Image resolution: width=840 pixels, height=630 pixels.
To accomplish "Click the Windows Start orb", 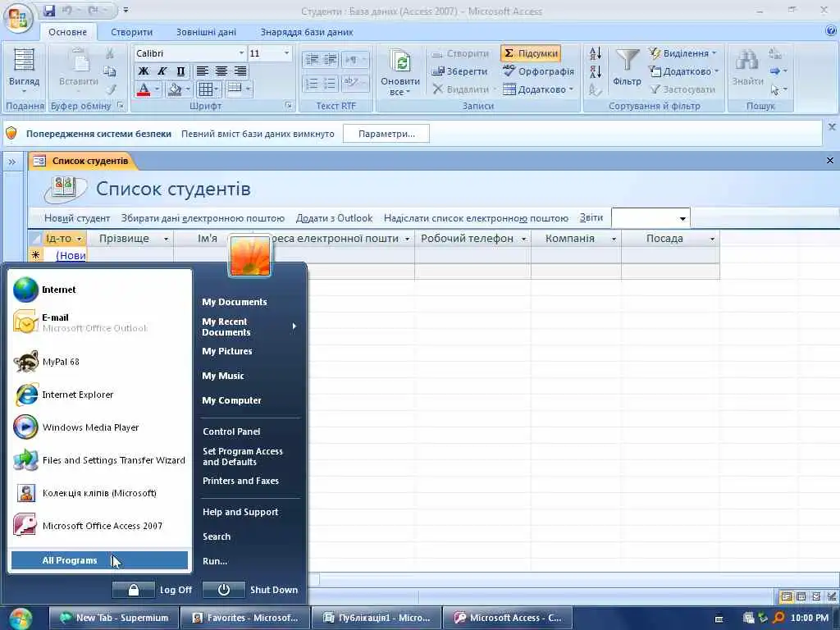I will point(20,618).
